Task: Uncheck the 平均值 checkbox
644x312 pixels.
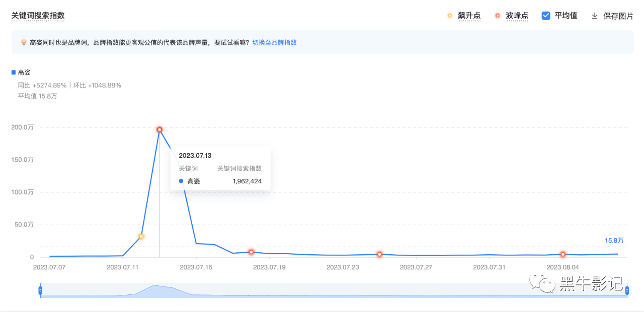Action: click(x=546, y=16)
